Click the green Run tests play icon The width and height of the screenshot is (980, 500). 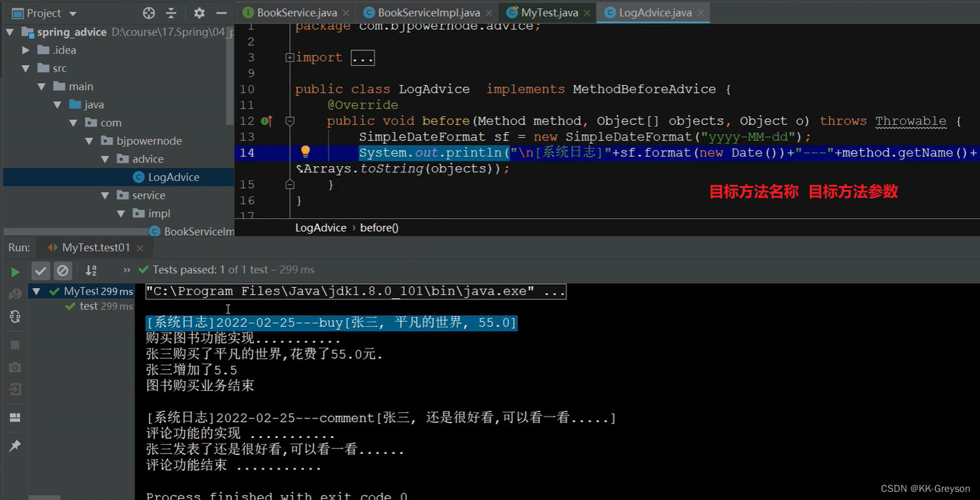(x=15, y=271)
